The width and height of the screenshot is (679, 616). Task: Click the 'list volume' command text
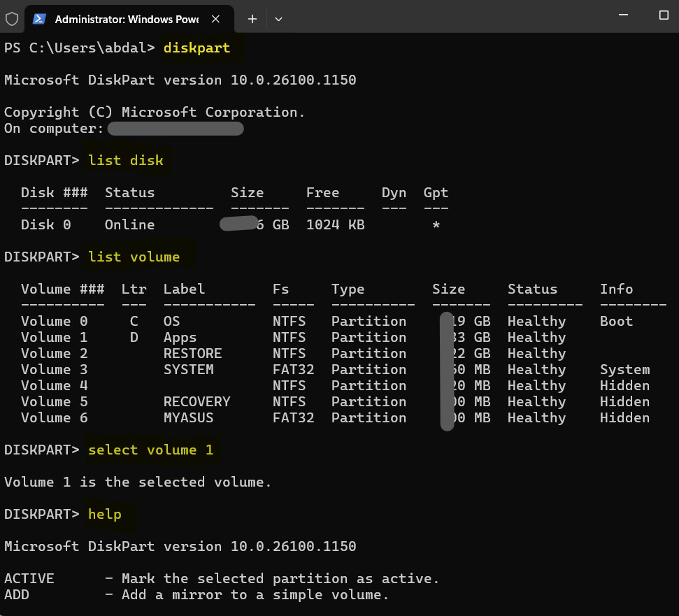point(134,257)
